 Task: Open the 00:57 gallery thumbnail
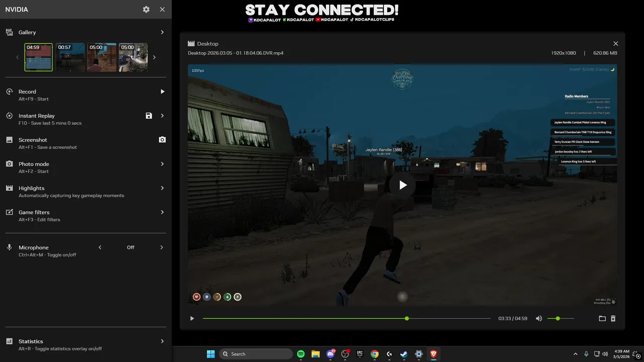tap(70, 57)
